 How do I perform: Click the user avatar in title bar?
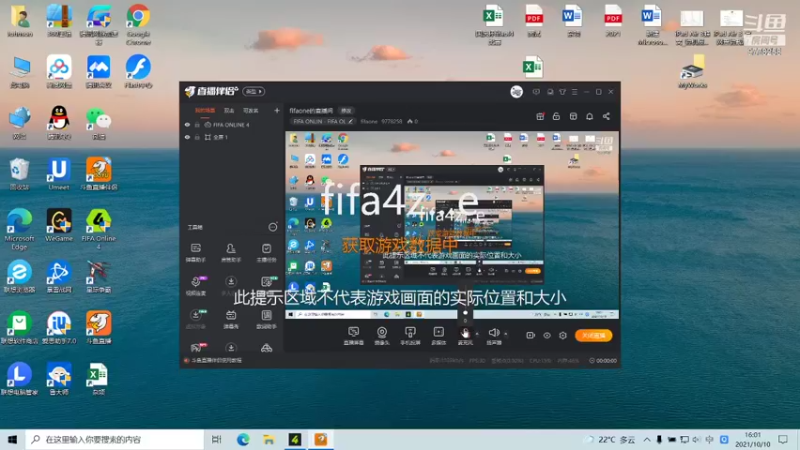(516, 92)
